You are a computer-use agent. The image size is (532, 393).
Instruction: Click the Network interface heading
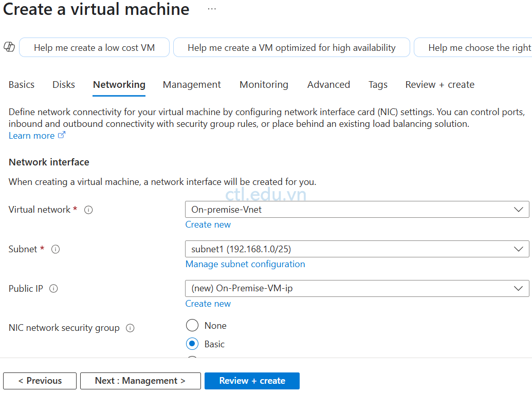(x=49, y=162)
